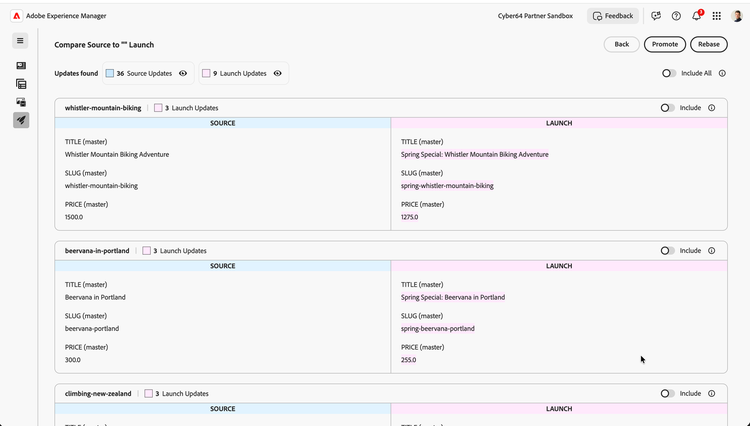Screen dimensions: 750x426
Task: Open the hamburger navigation menu
Action: [21, 40]
